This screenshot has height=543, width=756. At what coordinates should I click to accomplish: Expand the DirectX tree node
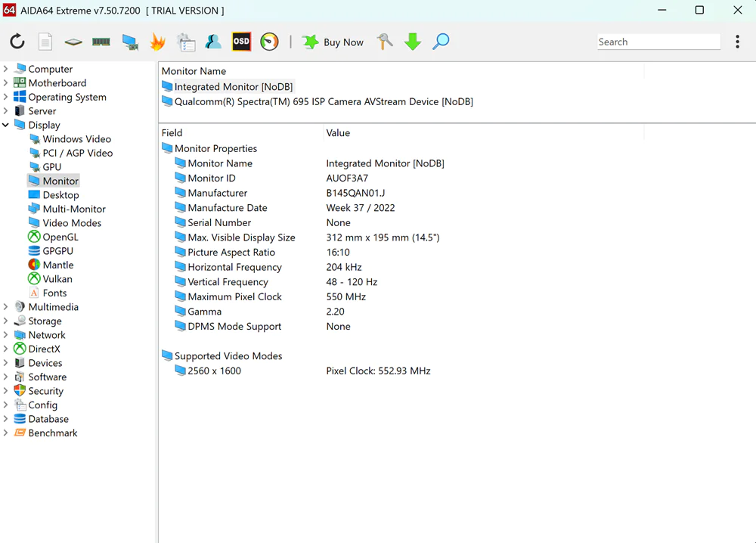[6, 349]
